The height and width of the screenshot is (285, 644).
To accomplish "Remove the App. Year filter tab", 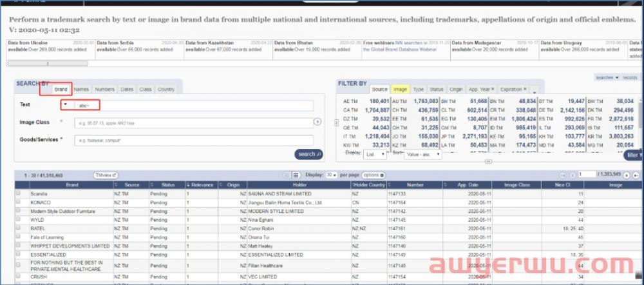I will [x=493, y=89].
